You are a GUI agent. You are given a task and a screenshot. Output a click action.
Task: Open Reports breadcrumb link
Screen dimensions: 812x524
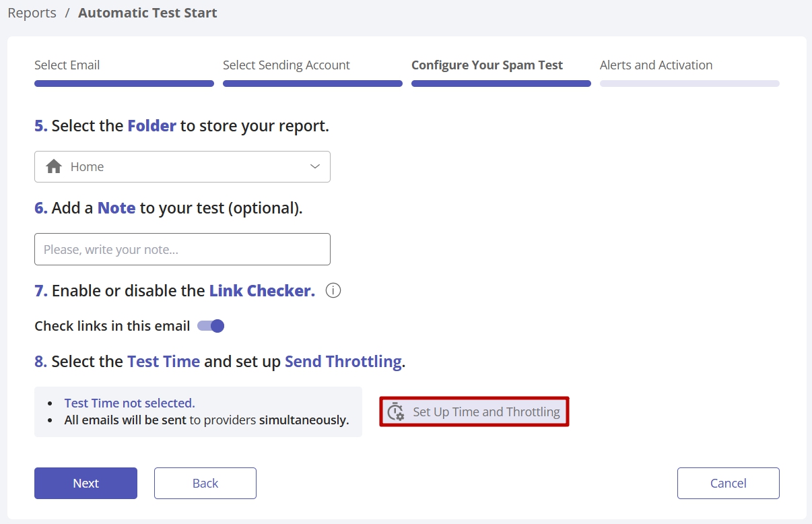tap(32, 13)
